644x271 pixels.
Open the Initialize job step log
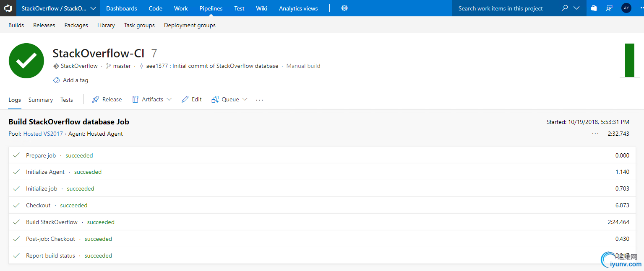(x=322, y=189)
